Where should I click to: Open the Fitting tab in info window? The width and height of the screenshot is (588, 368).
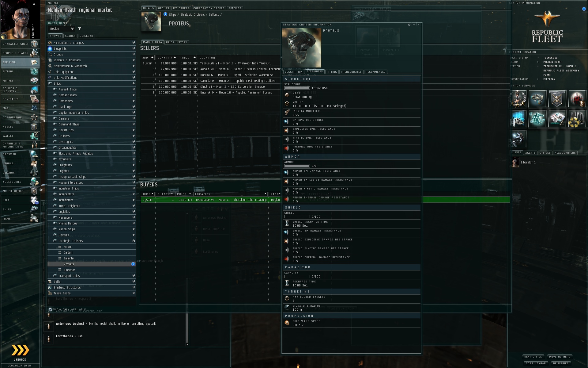tap(331, 72)
